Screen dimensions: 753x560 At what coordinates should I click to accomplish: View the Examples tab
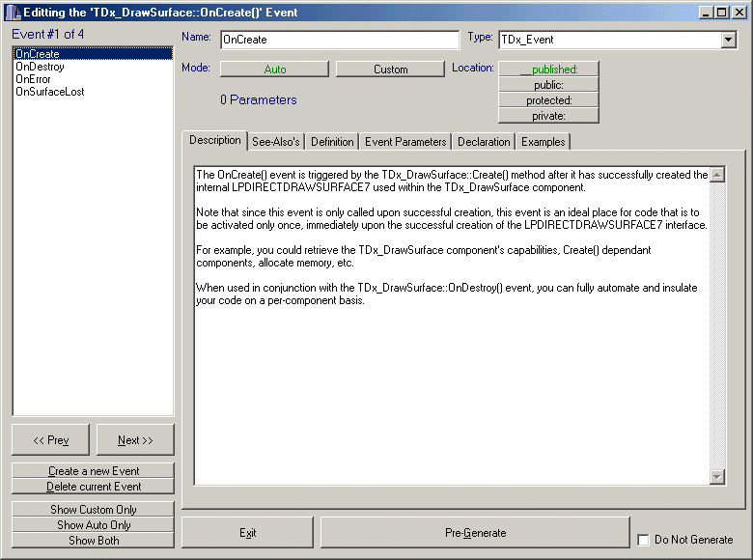543,142
